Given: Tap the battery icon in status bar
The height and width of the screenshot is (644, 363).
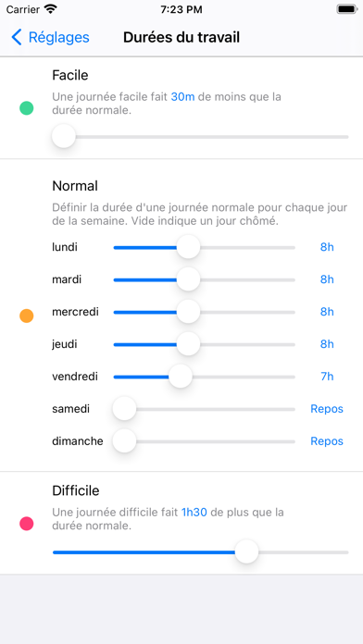Looking at the screenshot, I should click(x=347, y=9).
